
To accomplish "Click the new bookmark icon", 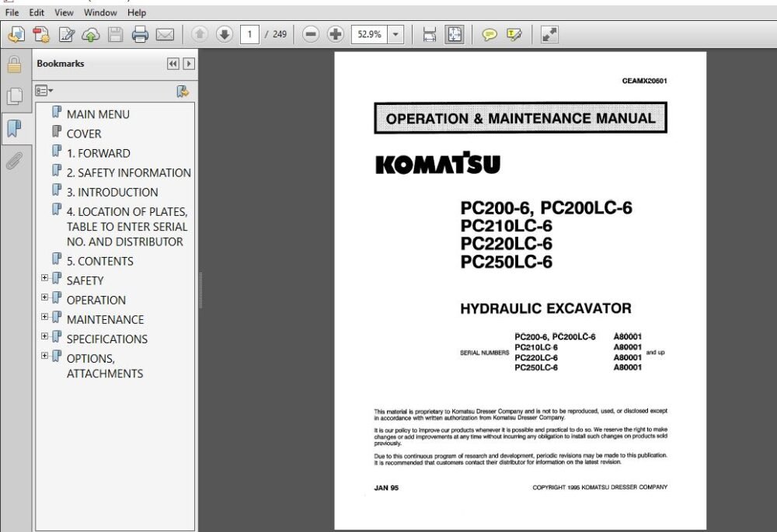I will 183,91.
